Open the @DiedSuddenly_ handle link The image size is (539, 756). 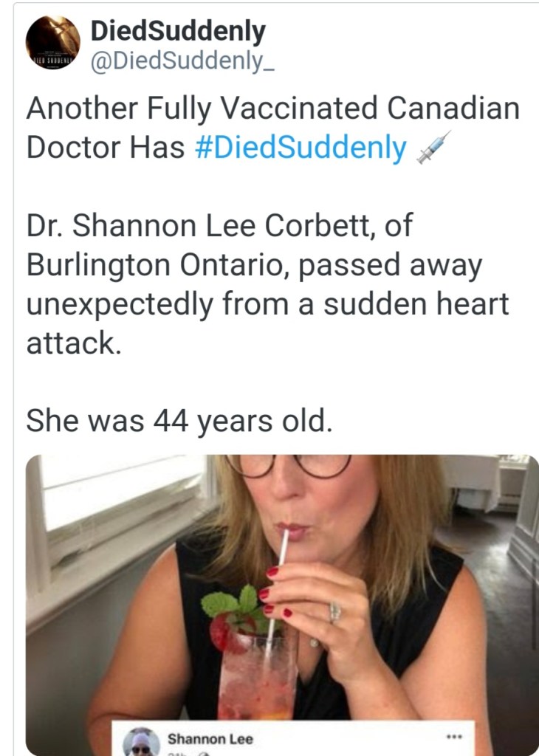[182, 61]
